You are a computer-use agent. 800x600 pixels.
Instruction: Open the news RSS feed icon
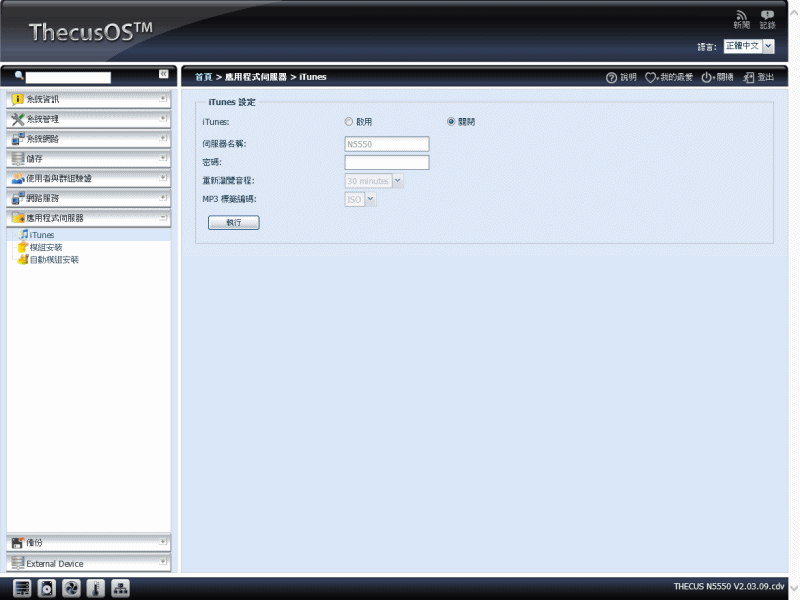pos(741,15)
